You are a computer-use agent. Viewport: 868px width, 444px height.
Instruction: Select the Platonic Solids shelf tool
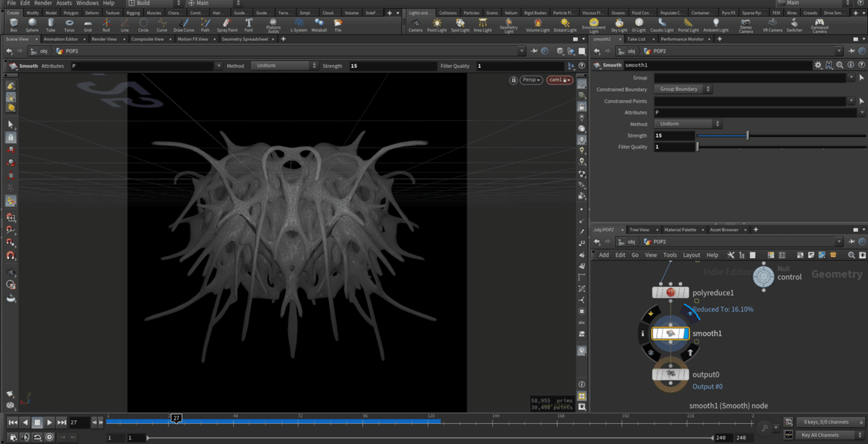click(x=273, y=26)
